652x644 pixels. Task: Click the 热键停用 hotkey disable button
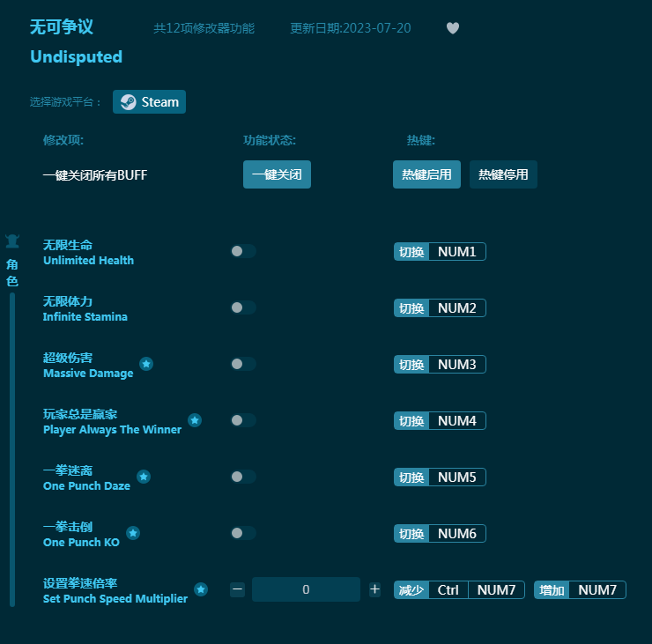click(x=503, y=174)
